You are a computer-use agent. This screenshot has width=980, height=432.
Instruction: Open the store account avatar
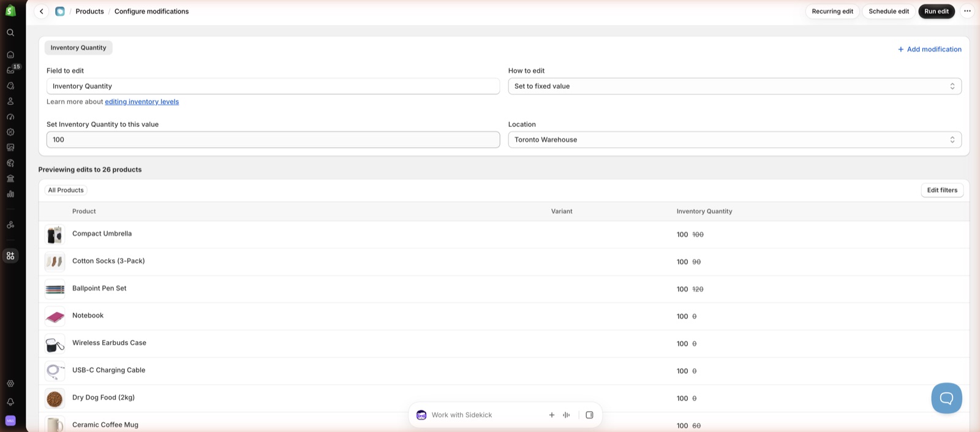(10, 421)
